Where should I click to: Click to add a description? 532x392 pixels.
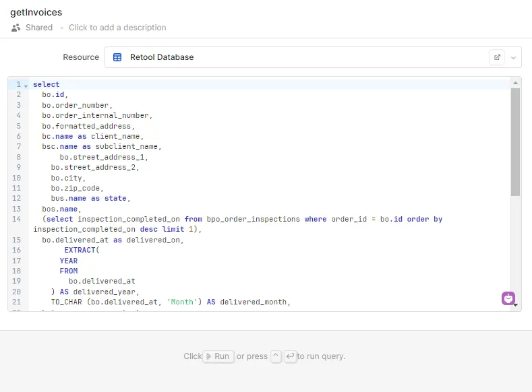coord(117,28)
